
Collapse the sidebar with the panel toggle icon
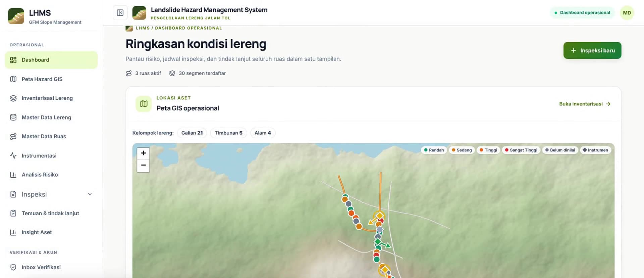pyautogui.click(x=120, y=13)
